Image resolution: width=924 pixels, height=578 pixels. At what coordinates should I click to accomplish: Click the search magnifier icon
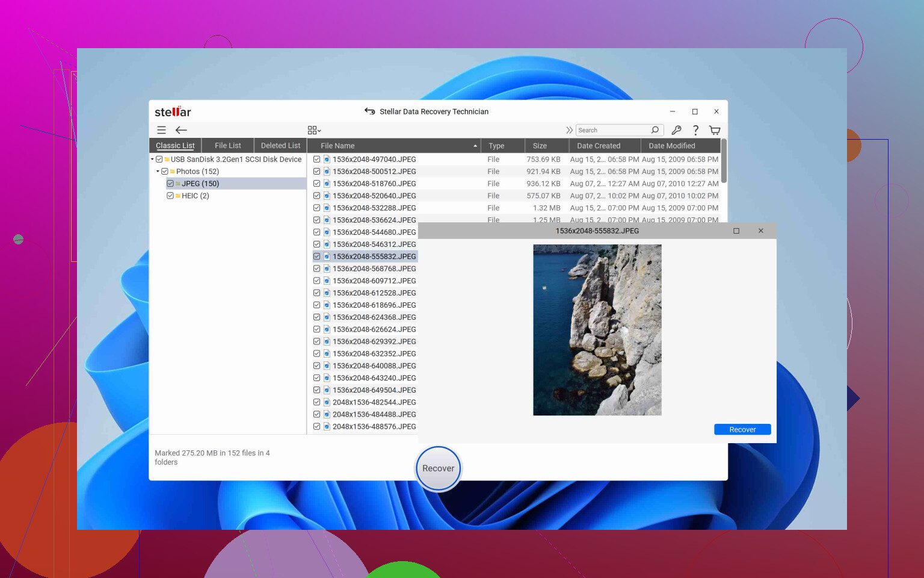655,130
